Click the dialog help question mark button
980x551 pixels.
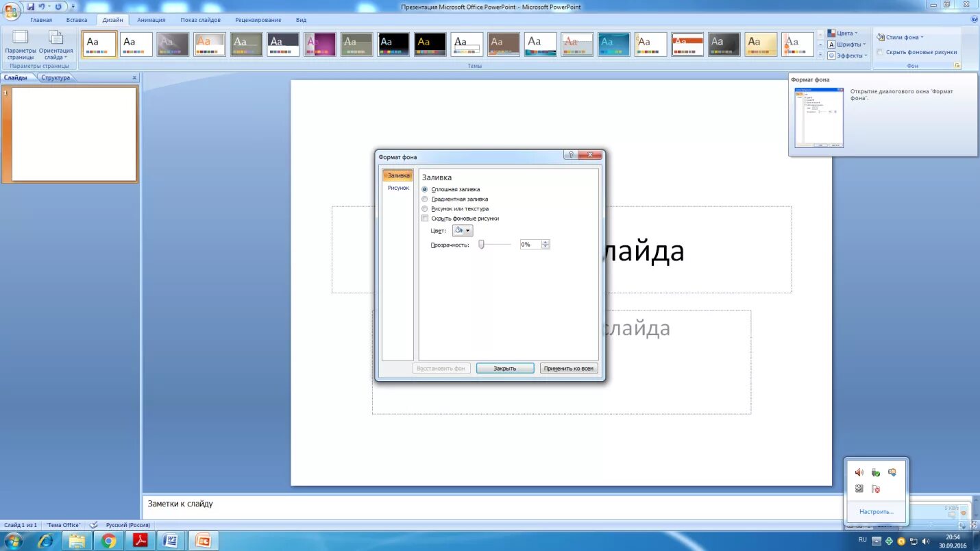(x=570, y=155)
